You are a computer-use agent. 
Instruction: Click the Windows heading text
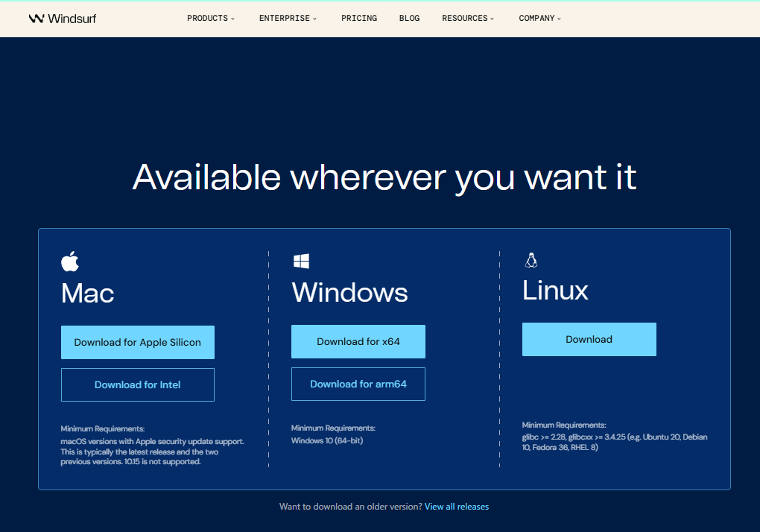(349, 293)
